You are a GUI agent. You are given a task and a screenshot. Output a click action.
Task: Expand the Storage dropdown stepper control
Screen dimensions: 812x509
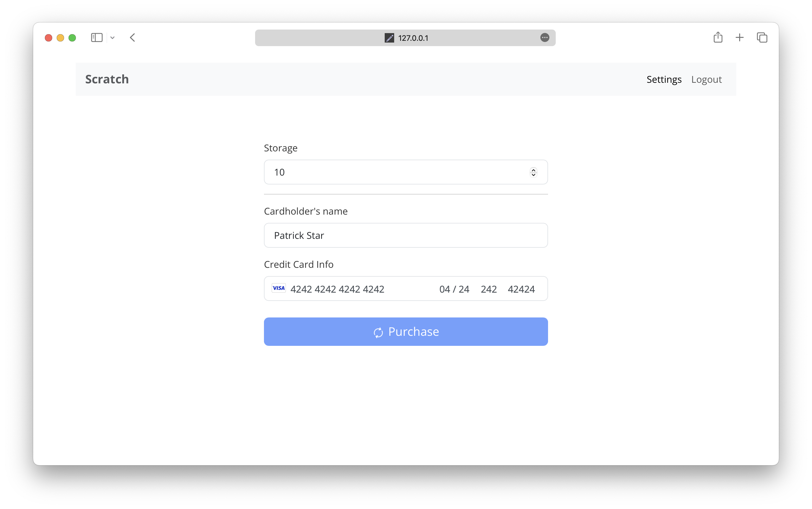coord(533,172)
